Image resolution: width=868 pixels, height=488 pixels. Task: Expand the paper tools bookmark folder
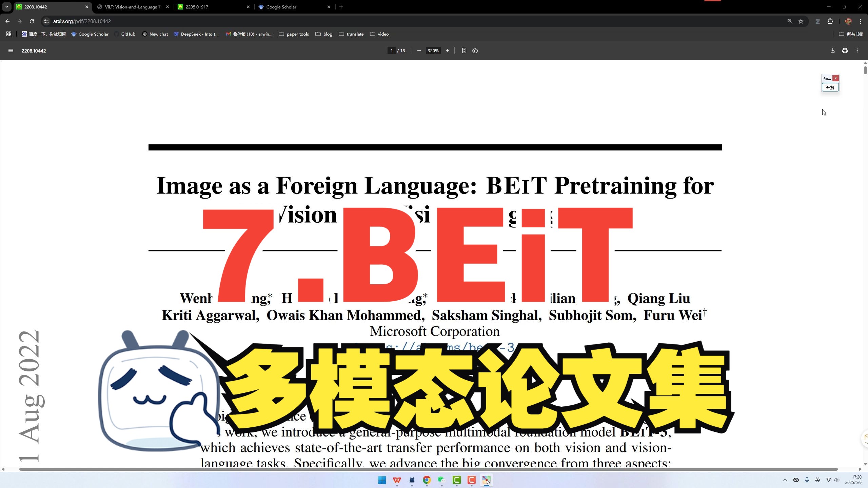coord(294,34)
